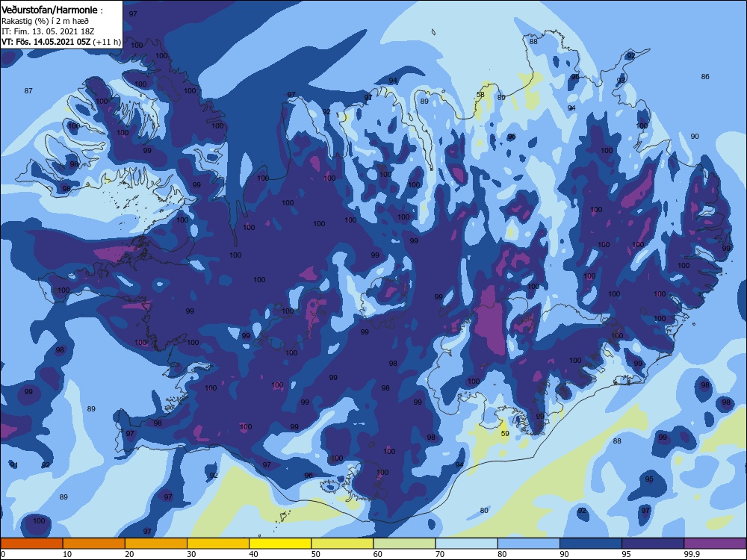
Task: Click the humidity value '93' on map
Action: click(x=621, y=80)
